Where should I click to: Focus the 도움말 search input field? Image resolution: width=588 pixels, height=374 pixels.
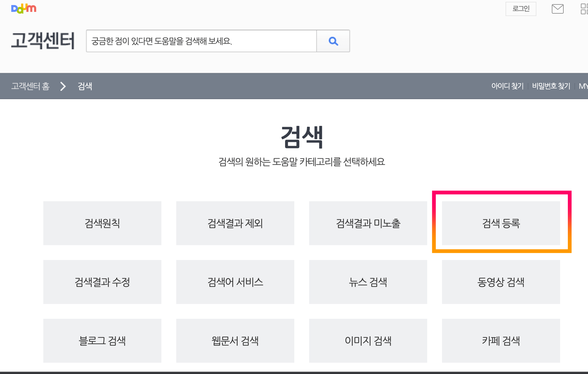[201, 41]
